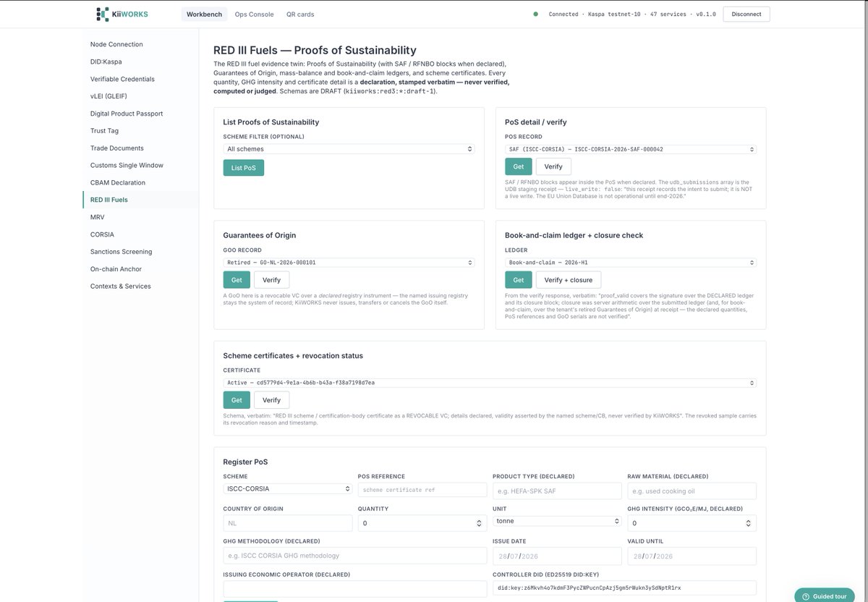
Task: Expand the Unit dropdown showing tonne
Action: [x=557, y=521]
